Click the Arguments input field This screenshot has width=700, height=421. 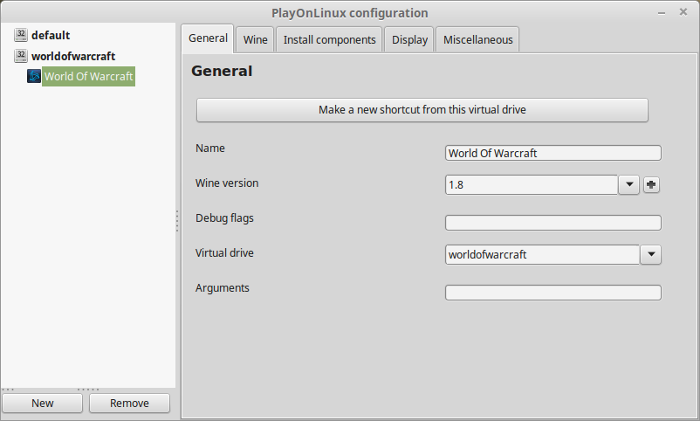[553, 293]
